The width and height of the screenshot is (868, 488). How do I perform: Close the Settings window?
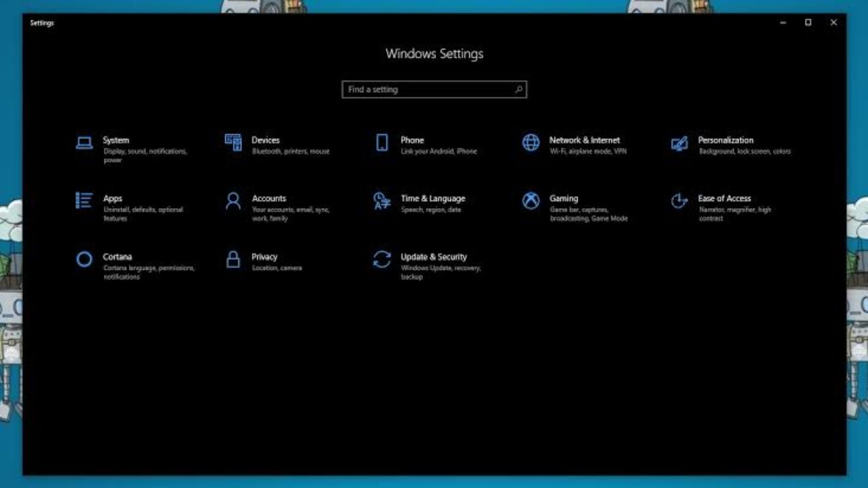tap(833, 22)
